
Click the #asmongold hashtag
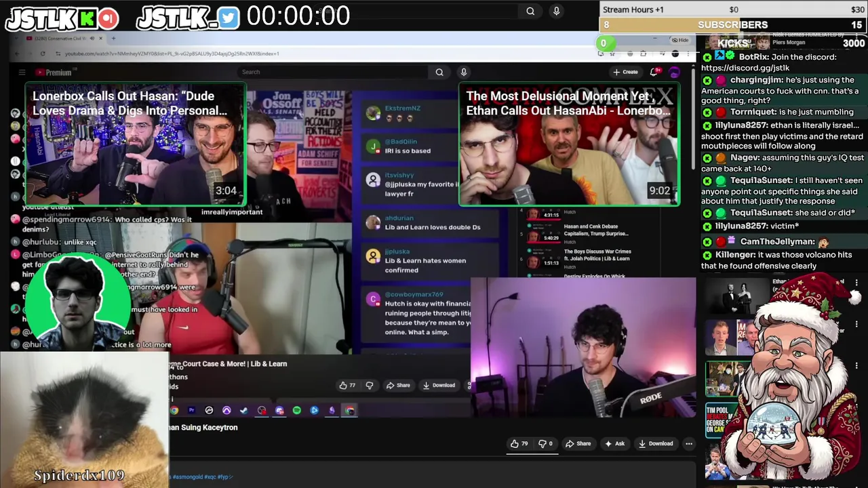188,477
